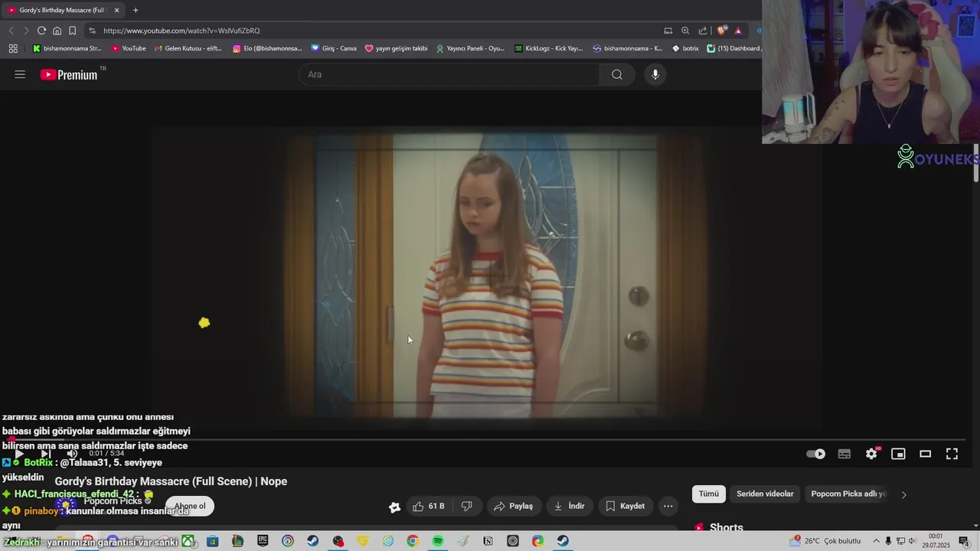
Task: Go back in browser history
Action: click(x=11, y=31)
